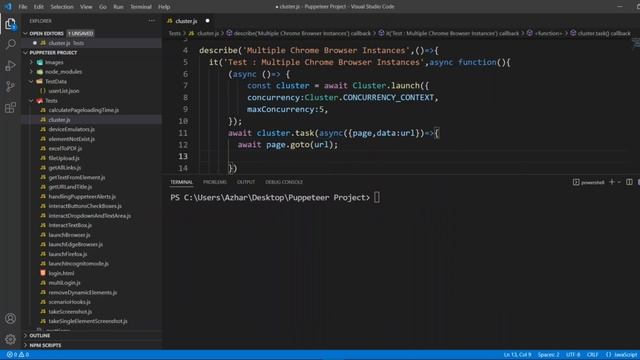
Task: Open launchBrowser.js file
Action: [69, 235]
